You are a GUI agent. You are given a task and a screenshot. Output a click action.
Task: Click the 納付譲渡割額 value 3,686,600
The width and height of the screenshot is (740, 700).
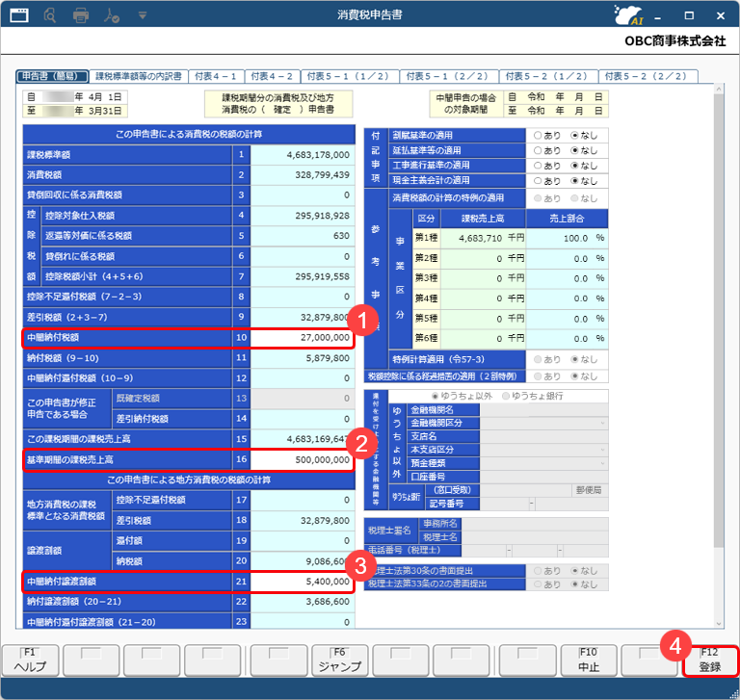click(x=302, y=602)
